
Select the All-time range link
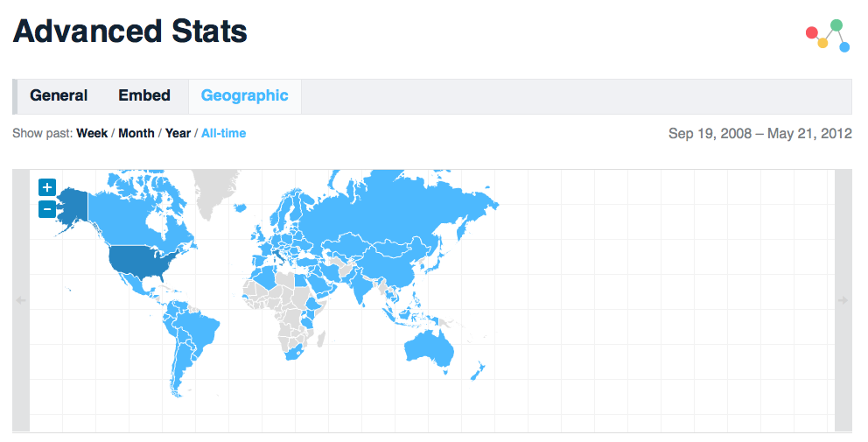(223, 134)
